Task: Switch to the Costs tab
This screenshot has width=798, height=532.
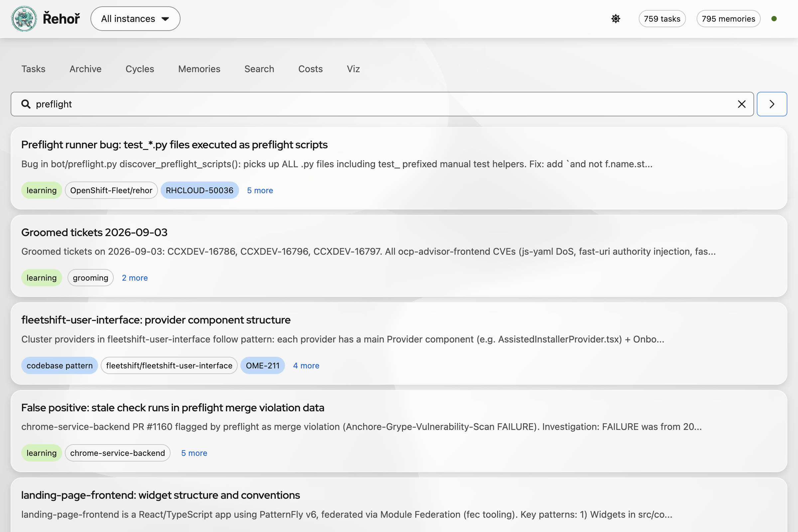Action: [x=311, y=69]
